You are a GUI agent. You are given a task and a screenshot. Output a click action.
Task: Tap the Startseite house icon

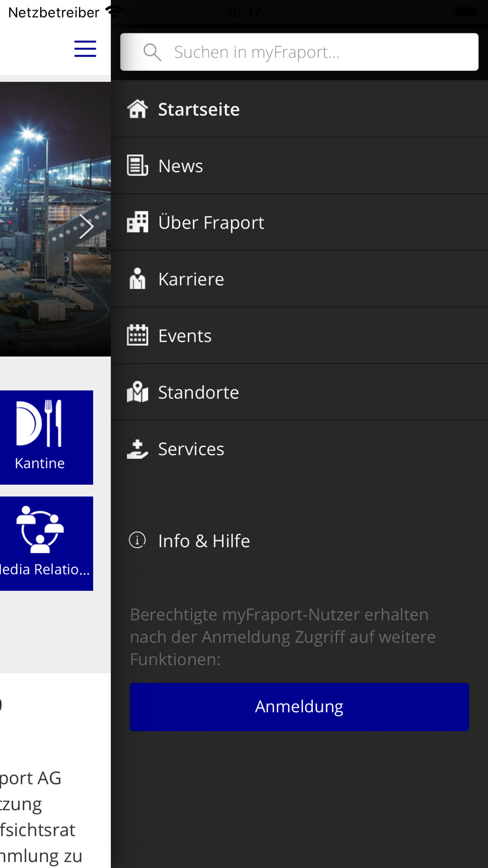coord(138,109)
